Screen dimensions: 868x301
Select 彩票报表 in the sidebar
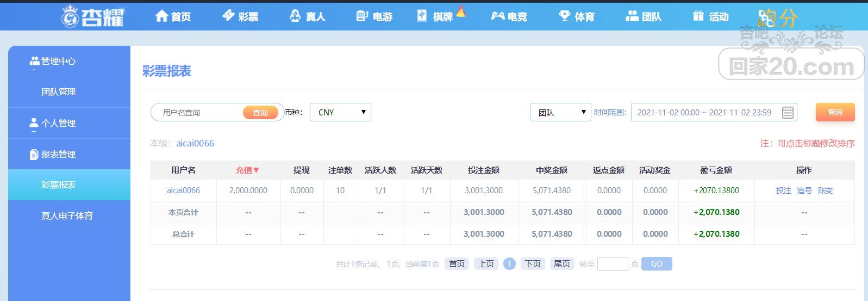tap(69, 185)
